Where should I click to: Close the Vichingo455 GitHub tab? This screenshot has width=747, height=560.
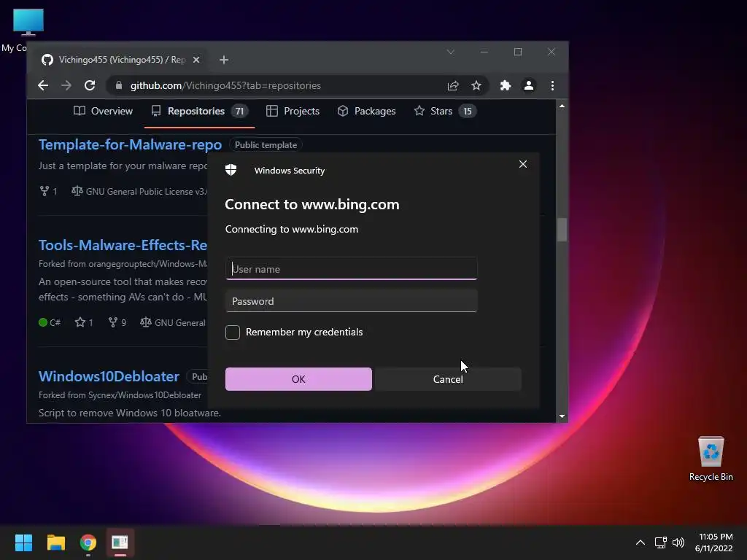[x=196, y=60]
